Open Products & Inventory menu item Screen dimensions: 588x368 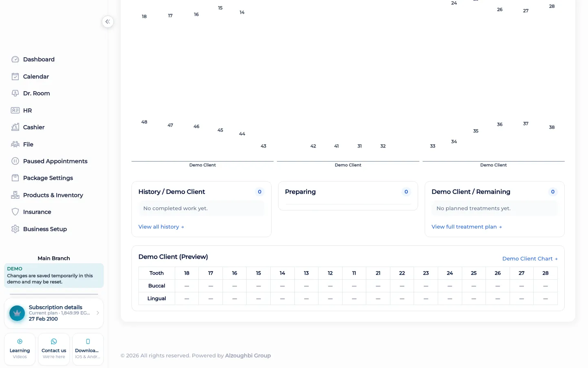pos(53,195)
